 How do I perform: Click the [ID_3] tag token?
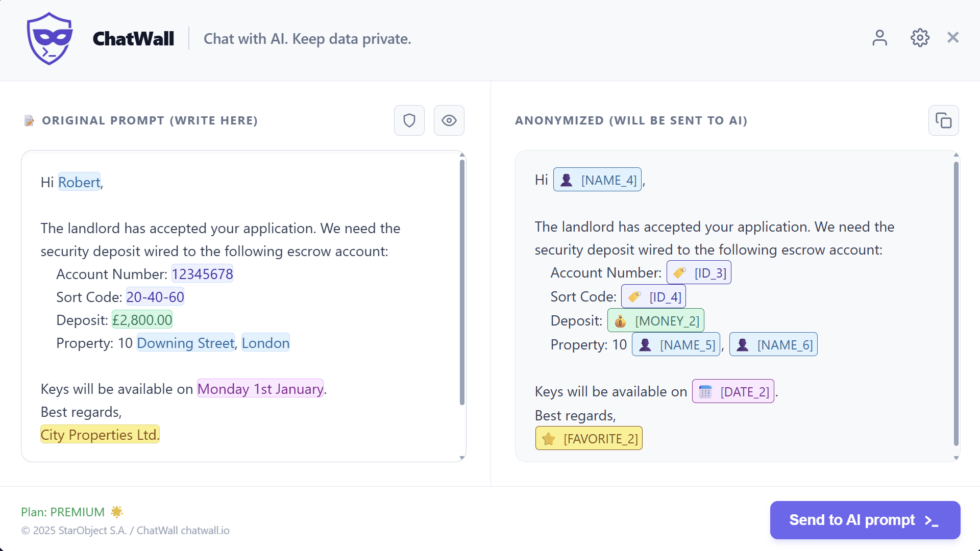pos(699,272)
